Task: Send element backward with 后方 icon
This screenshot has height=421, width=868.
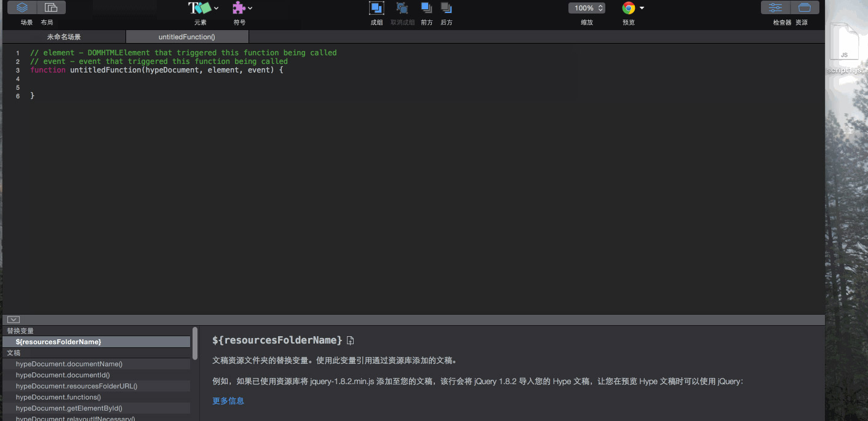Action: coord(447,8)
